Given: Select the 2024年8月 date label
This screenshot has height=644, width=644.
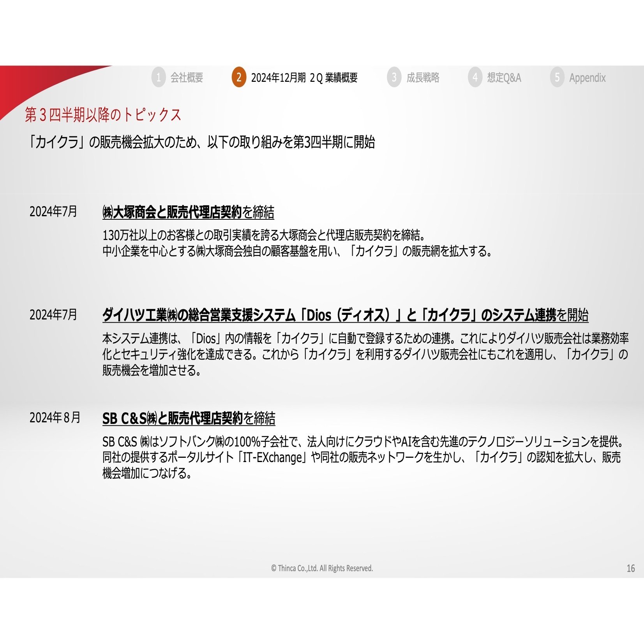Looking at the screenshot, I should [55, 417].
